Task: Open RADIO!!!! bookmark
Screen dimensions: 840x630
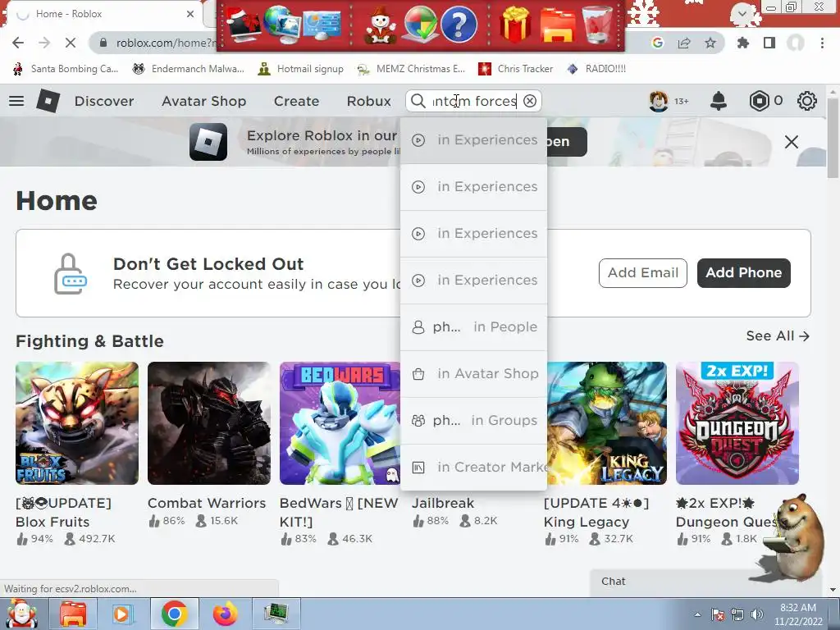Action: (596, 69)
